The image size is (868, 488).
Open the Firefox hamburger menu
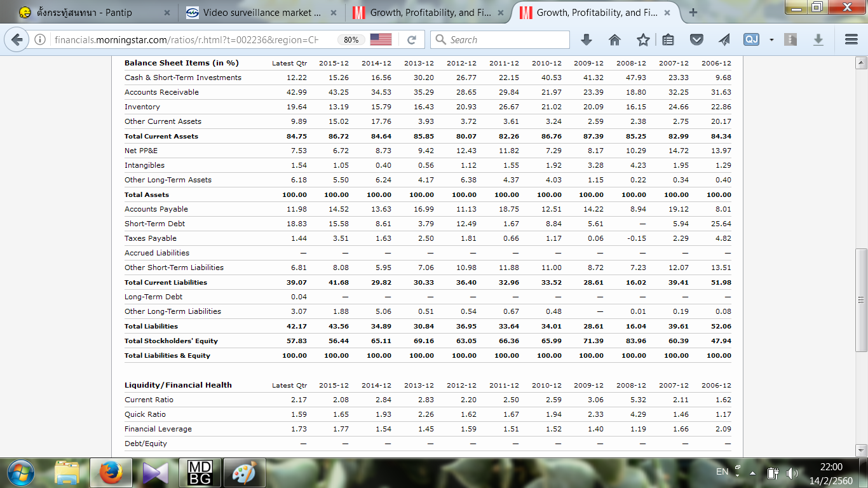851,39
